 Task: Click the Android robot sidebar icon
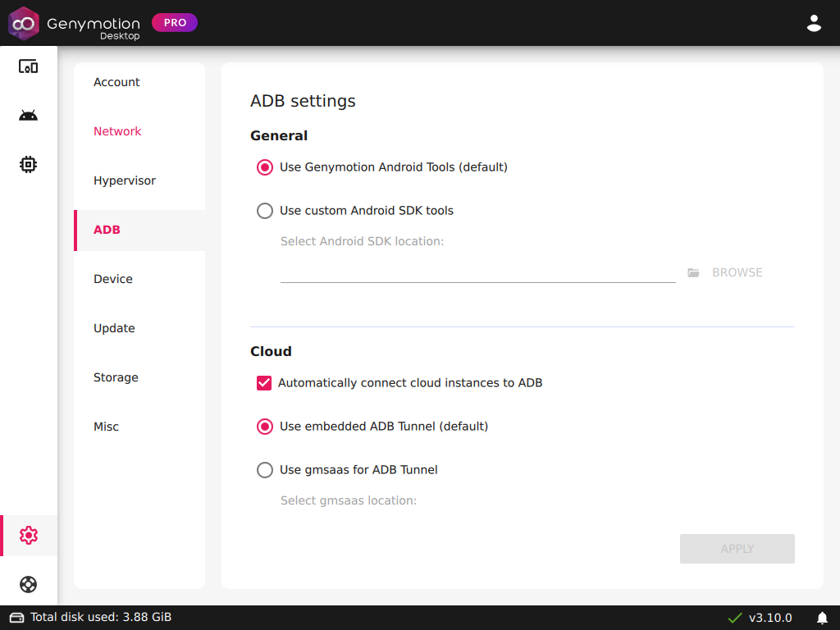29,115
